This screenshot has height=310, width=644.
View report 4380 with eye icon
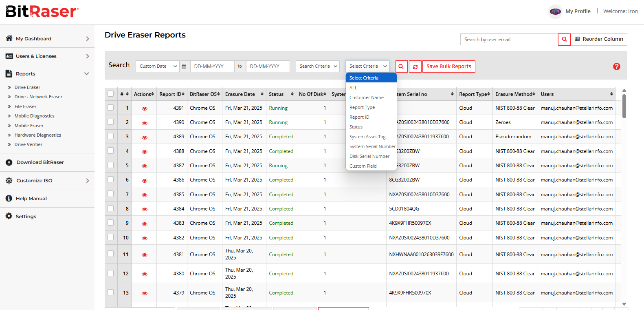145,274
